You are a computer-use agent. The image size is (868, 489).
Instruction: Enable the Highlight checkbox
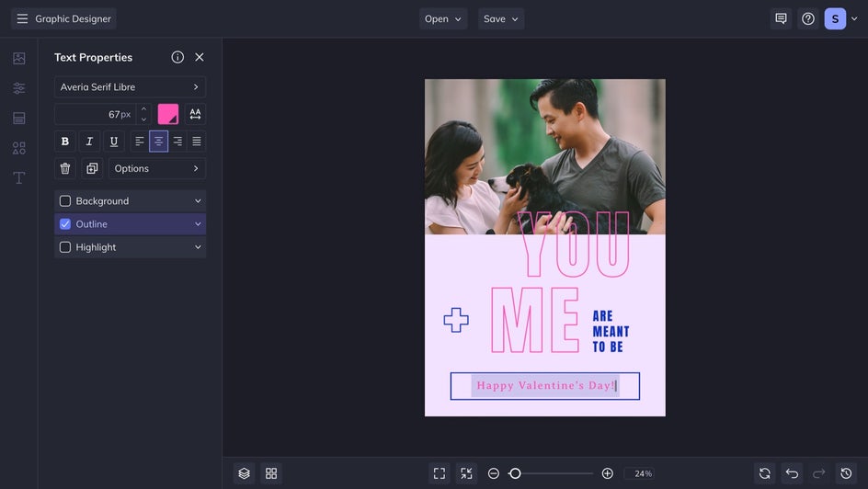(64, 247)
